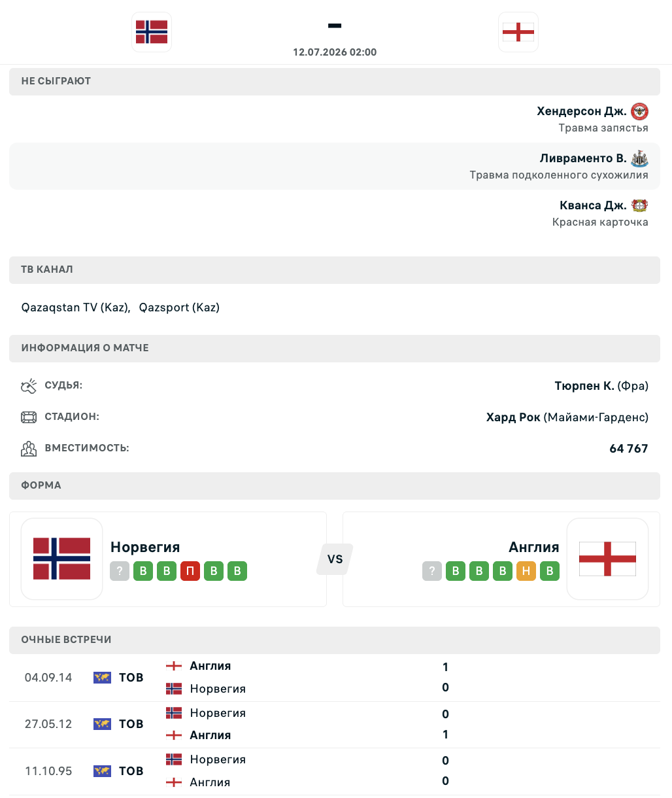
Task: Click Newcastle club badge beside Ливраменто В.
Action: pos(639,158)
